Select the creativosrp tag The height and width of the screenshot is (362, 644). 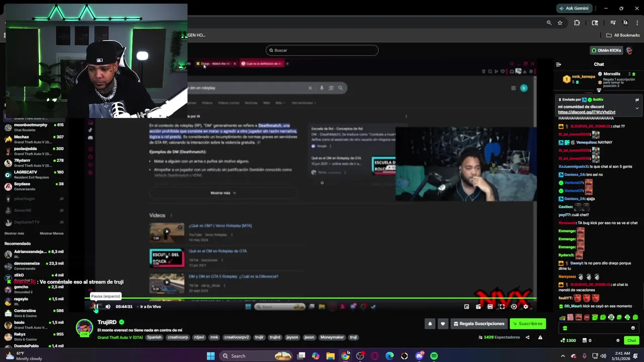point(178,337)
